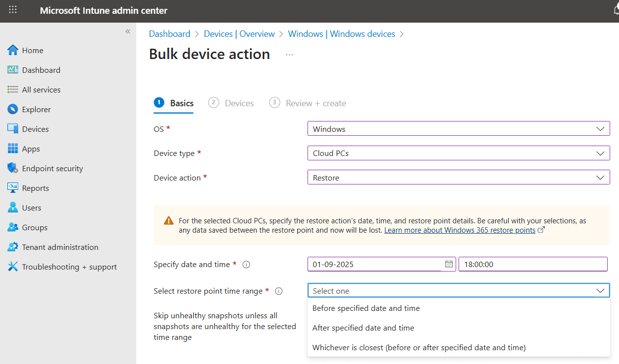Image resolution: width=619 pixels, height=364 pixels.
Task: Open Learn more about Windows 365 restore points
Action: (460, 230)
